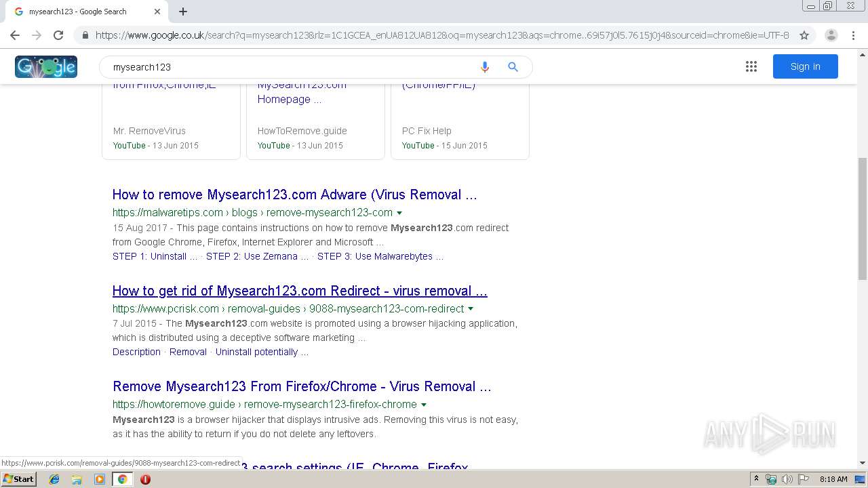Open Mr. RemoveVirus YouTube video card
The width and height of the screenshot is (868, 488).
171,121
